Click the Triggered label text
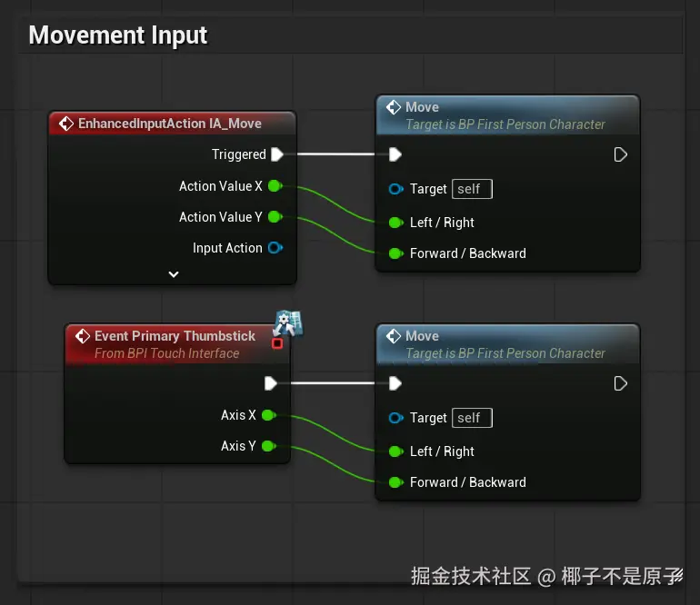The width and height of the screenshot is (700, 605). click(239, 154)
